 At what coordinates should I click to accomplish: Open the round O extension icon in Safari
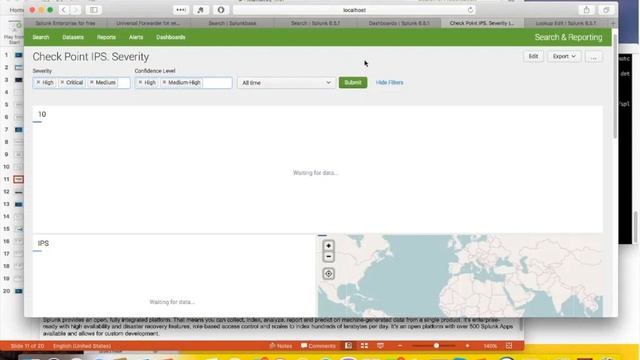221,10
